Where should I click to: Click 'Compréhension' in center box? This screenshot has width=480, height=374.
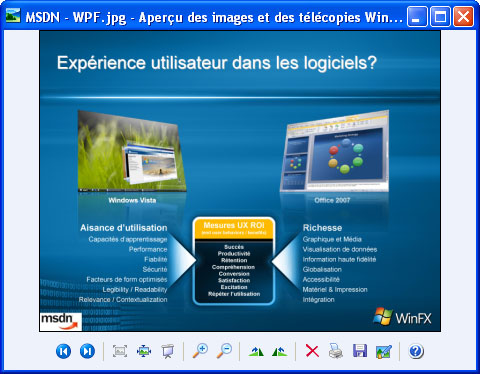[x=233, y=267]
